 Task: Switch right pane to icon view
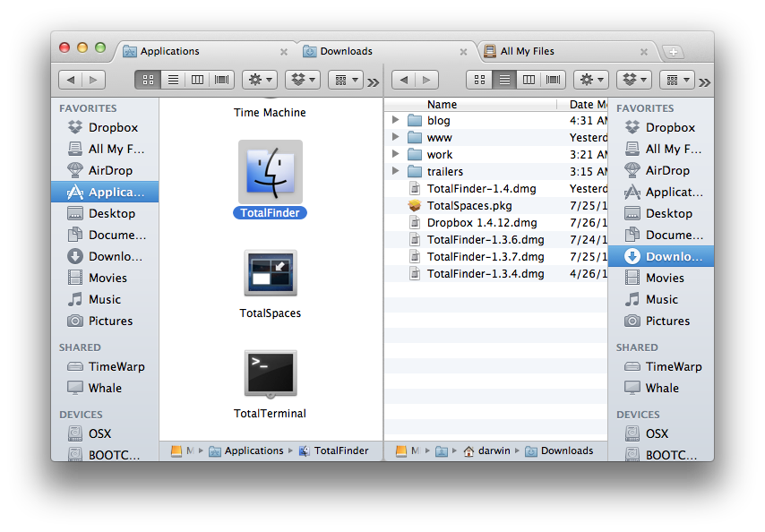[x=479, y=80]
